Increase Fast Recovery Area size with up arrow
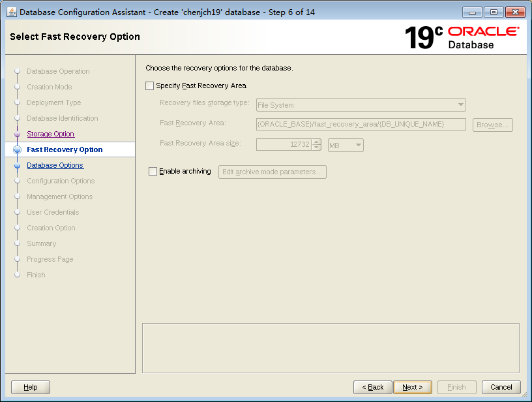Image resolution: width=532 pixels, height=402 pixels. coord(317,140)
